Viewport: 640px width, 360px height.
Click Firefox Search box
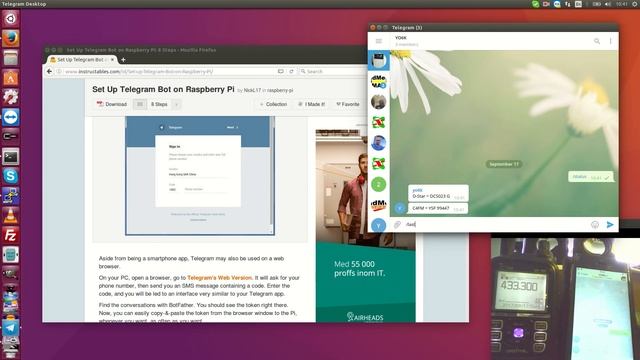click(333, 71)
